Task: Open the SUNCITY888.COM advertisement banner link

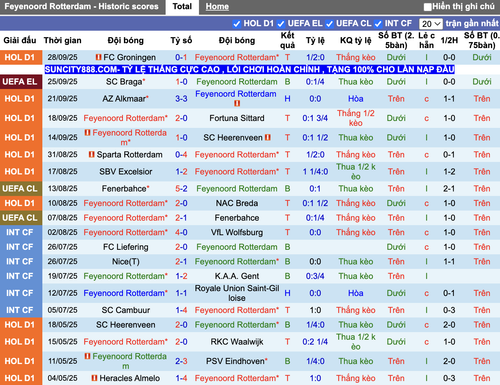Action: (249, 69)
